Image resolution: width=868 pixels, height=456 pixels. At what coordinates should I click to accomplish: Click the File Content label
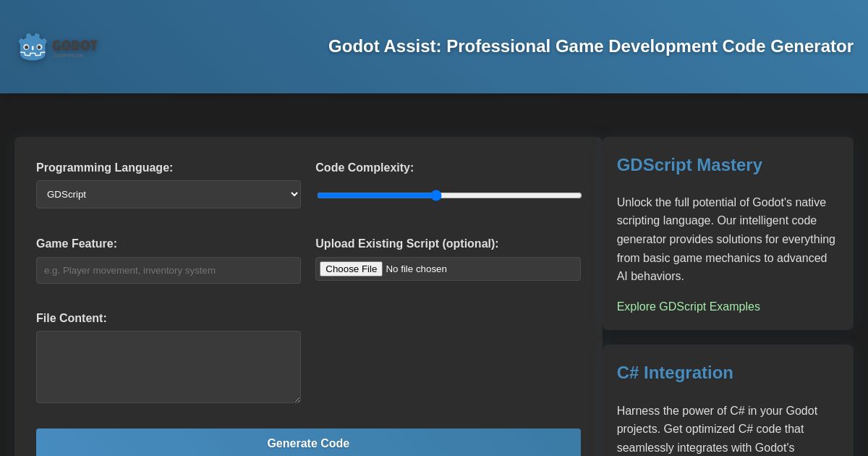click(x=71, y=318)
